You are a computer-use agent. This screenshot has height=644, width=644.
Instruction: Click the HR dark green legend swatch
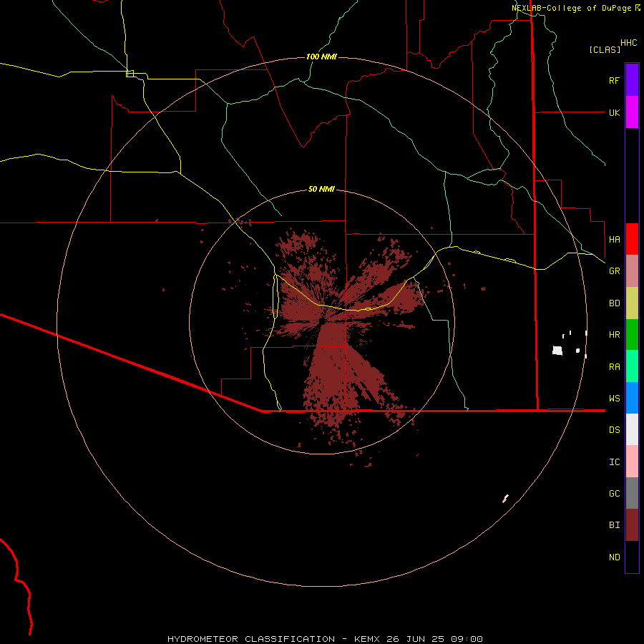pos(632,335)
